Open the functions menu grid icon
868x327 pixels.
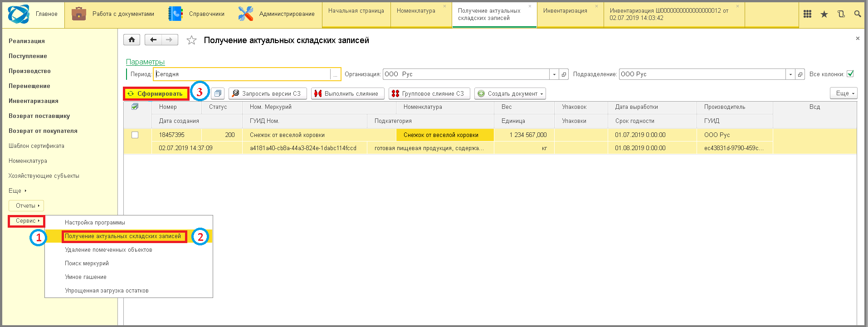pos(807,14)
